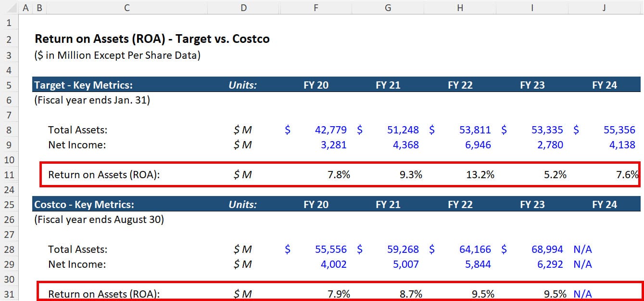Click the Return on Assets title cell

click(x=151, y=39)
